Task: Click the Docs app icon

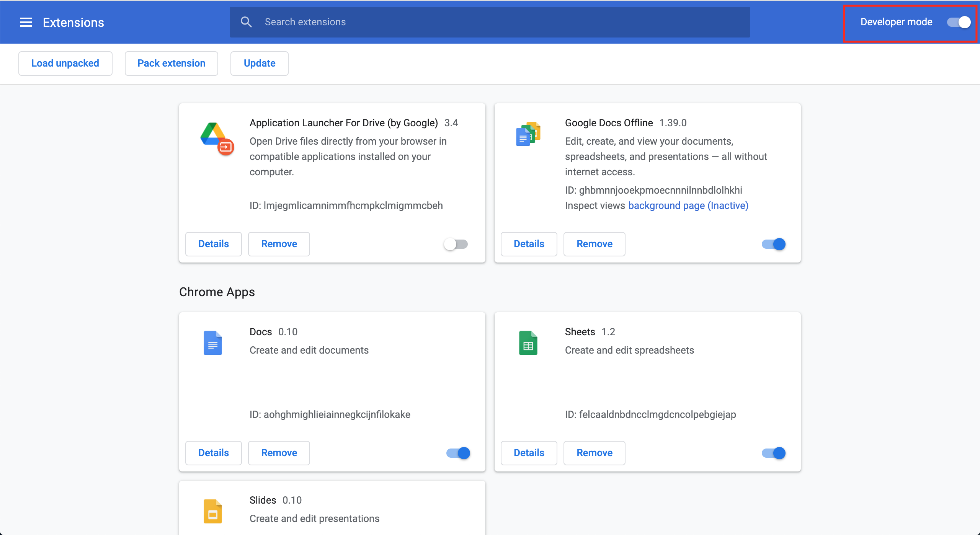Action: coord(213,343)
